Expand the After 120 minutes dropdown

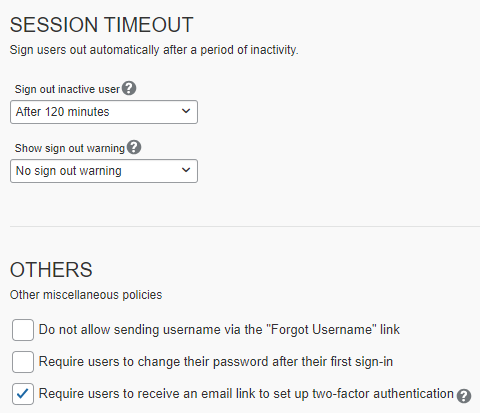click(104, 112)
